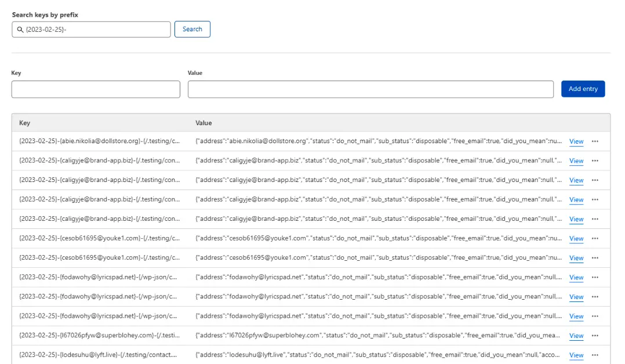Click the Add entry button
Screen dimensions: 625x364
click(x=583, y=89)
